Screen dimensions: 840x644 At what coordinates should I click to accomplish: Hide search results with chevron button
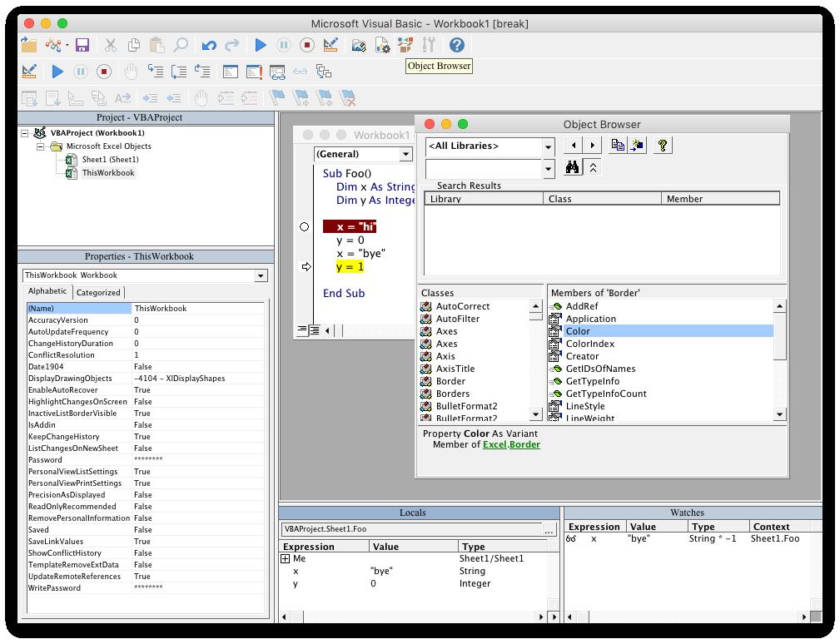click(593, 167)
